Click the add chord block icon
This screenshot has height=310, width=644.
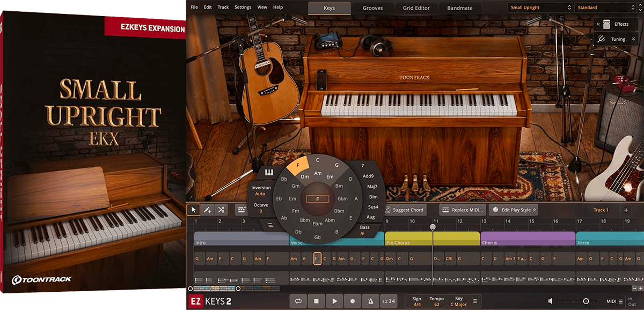coord(241,210)
